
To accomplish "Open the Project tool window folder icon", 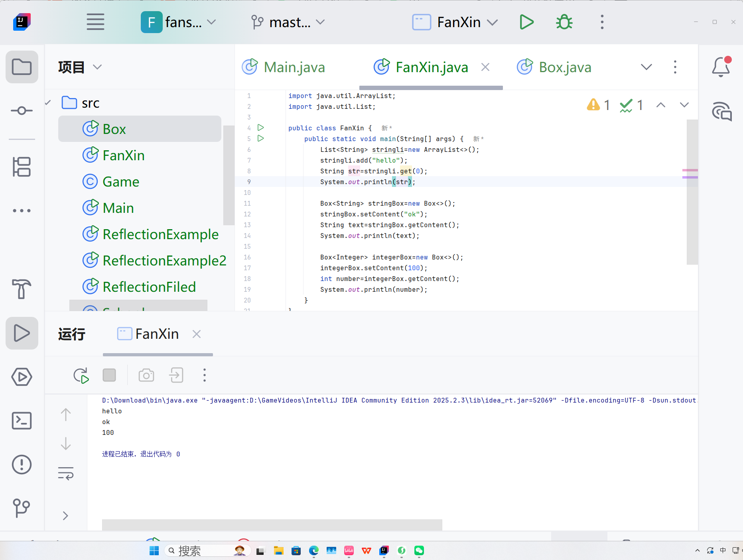I will [x=22, y=67].
